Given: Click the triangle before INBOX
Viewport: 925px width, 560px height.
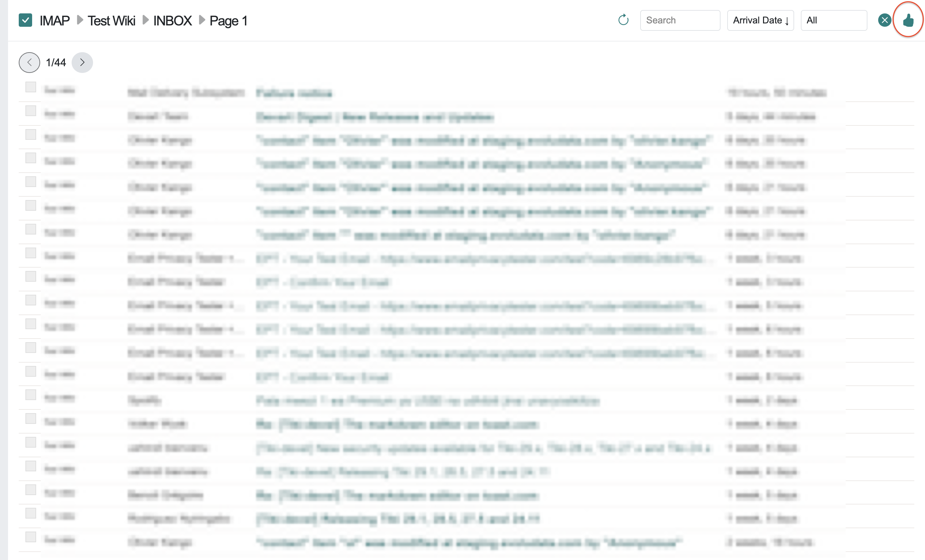Looking at the screenshot, I should pos(145,20).
